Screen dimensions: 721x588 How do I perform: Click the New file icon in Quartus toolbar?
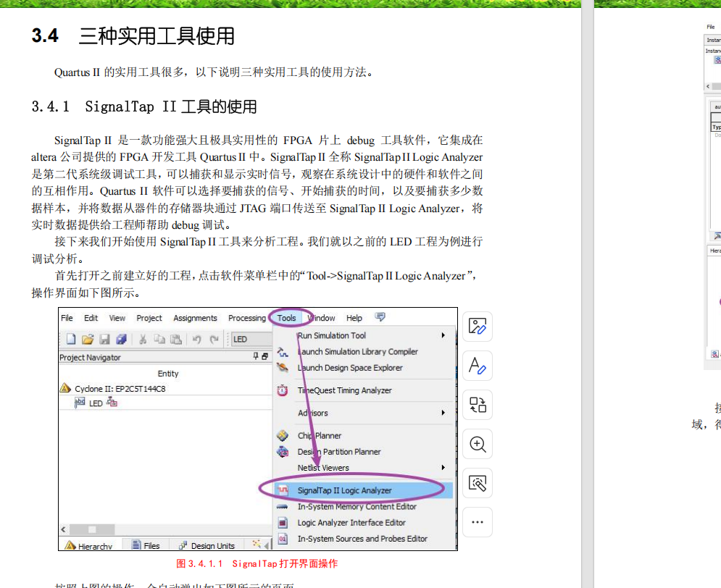coord(71,339)
